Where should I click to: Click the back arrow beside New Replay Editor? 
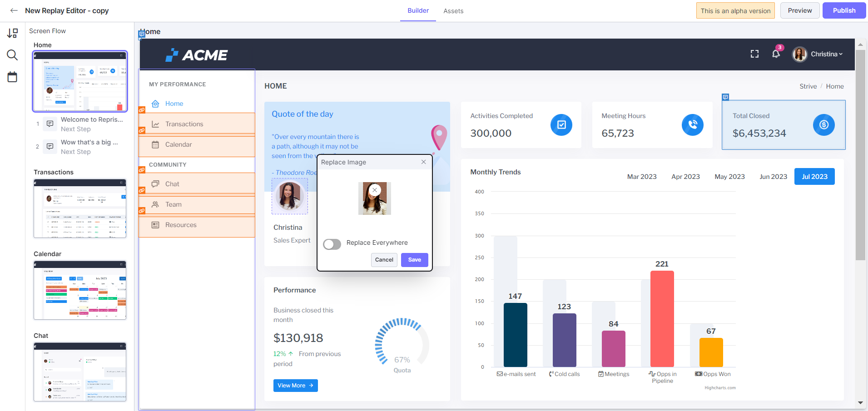(x=14, y=10)
